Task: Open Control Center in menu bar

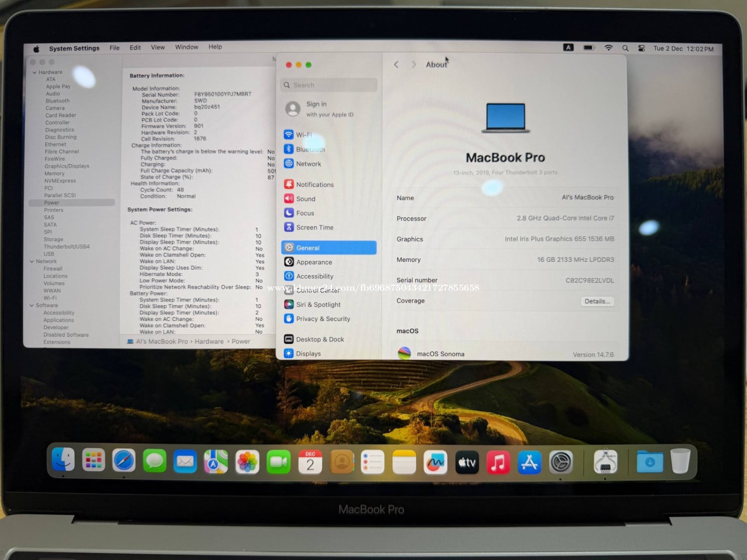Action: click(x=641, y=48)
